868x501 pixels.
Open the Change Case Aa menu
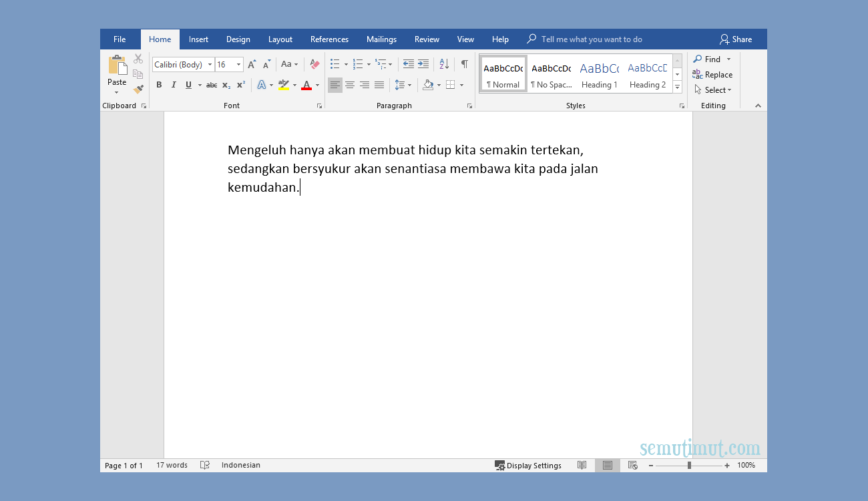pyautogui.click(x=289, y=65)
